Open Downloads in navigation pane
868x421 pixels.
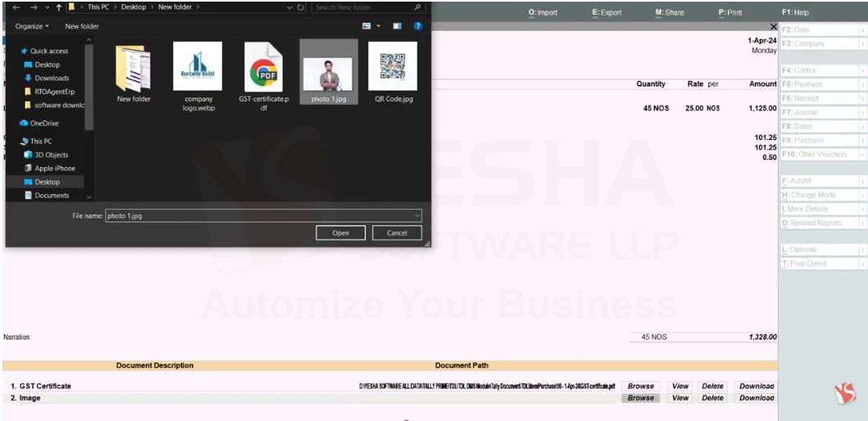pos(52,78)
